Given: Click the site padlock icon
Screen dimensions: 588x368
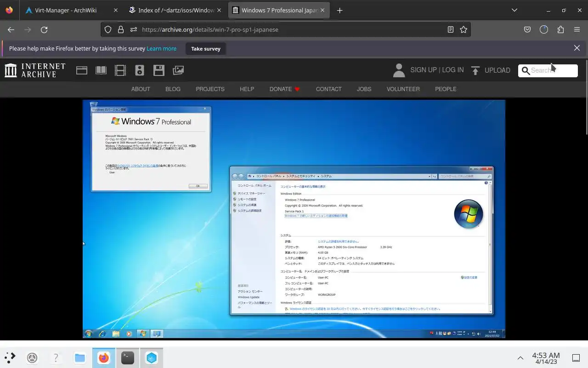Looking at the screenshot, I should (x=121, y=29).
